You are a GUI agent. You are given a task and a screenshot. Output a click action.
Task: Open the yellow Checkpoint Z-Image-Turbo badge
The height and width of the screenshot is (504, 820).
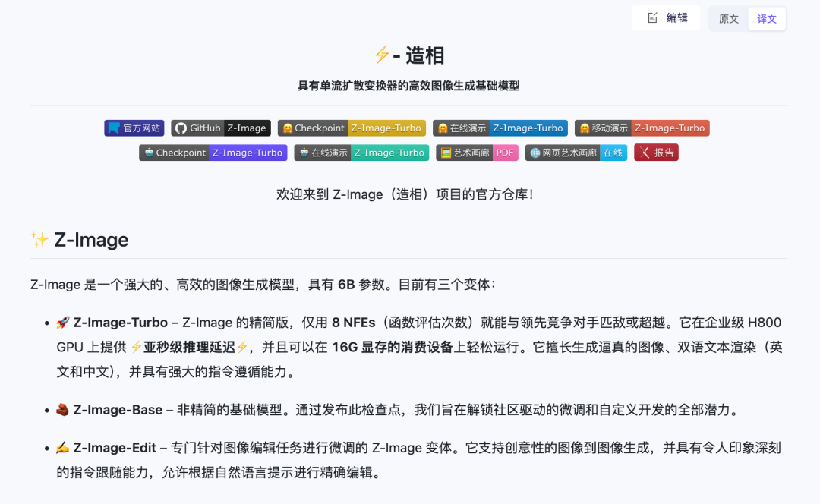tap(352, 128)
